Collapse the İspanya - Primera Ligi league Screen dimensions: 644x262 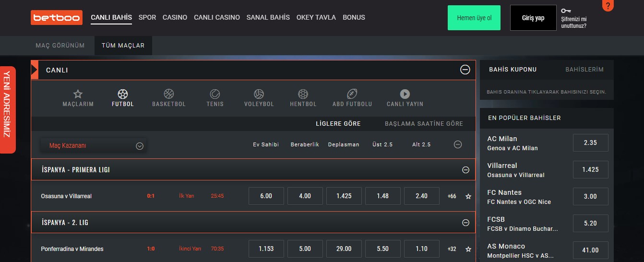(465, 170)
